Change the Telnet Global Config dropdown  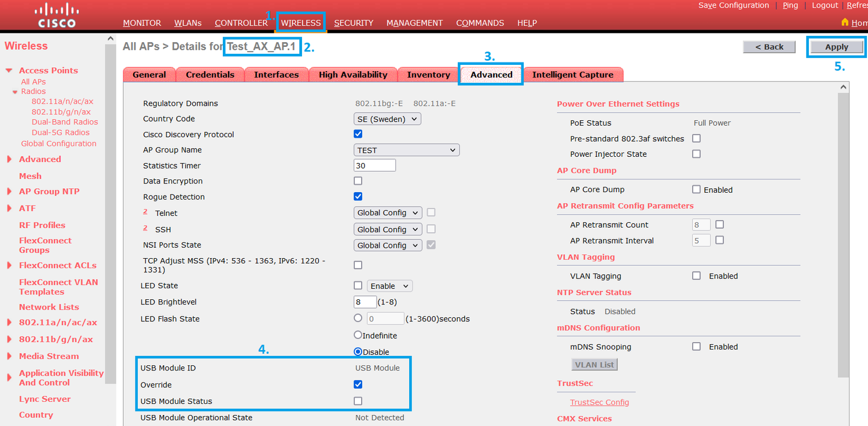coord(387,212)
